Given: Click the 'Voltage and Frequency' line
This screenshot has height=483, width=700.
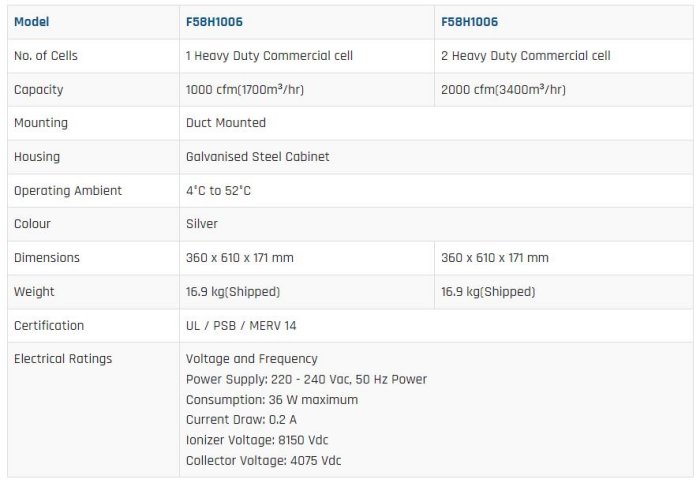Looking at the screenshot, I should point(251,359).
